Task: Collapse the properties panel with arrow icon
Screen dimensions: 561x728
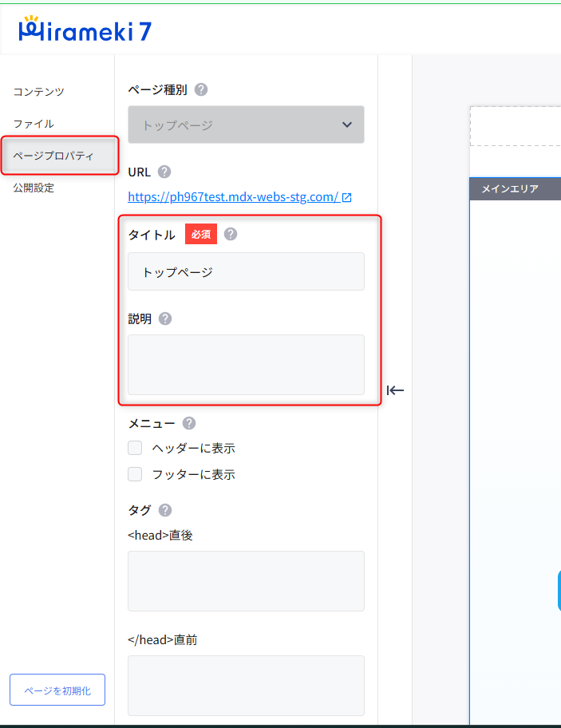Action: 396,390
